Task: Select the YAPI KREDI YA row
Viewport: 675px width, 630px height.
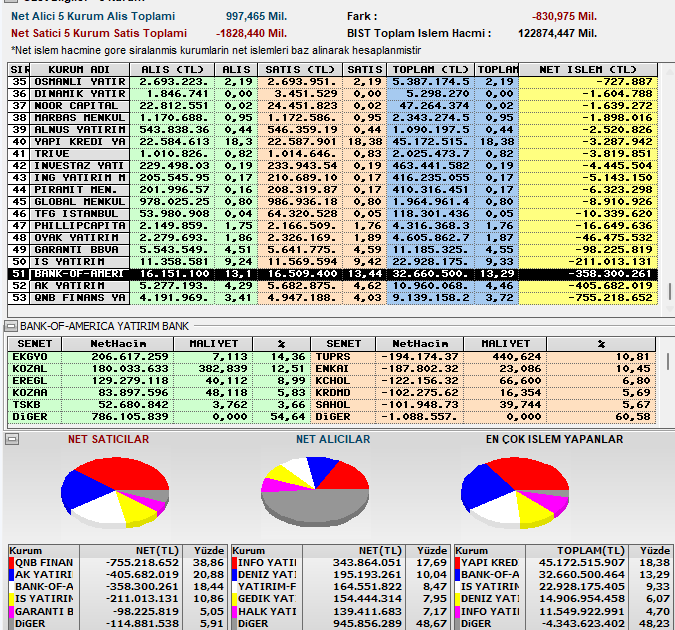Action: pos(332,142)
